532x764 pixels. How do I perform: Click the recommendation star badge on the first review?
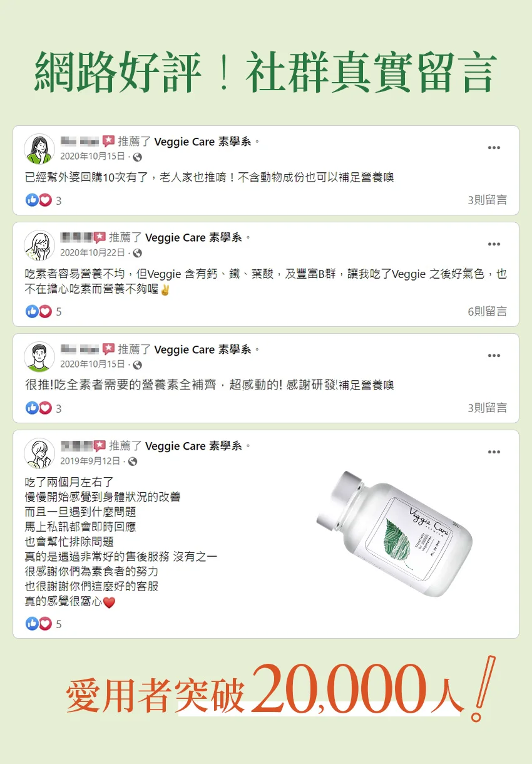pos(109,142)
